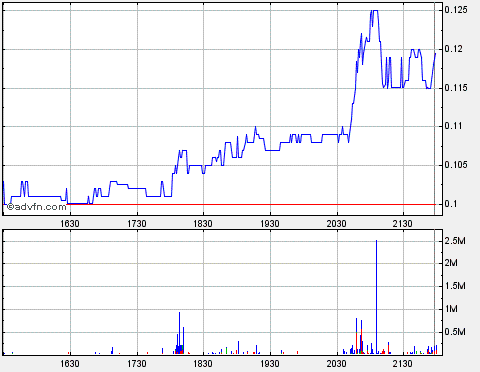The width and height of the screenshot is (480, 372).
Task: Click the 1M volume axis label
Action: (451, 309)
